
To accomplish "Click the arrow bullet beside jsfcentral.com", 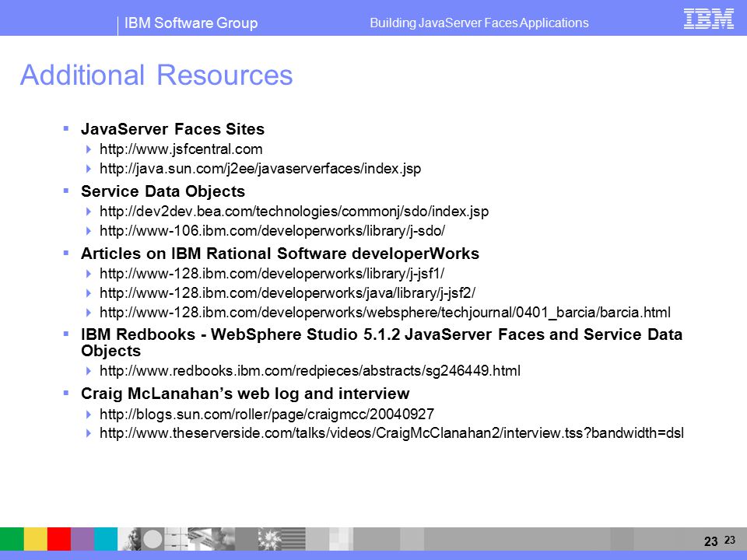I will coord(89,149).
